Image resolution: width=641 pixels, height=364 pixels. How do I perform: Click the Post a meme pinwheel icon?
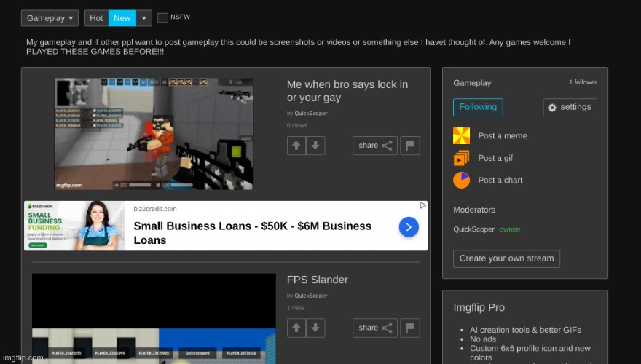click(x=462, y=136)
